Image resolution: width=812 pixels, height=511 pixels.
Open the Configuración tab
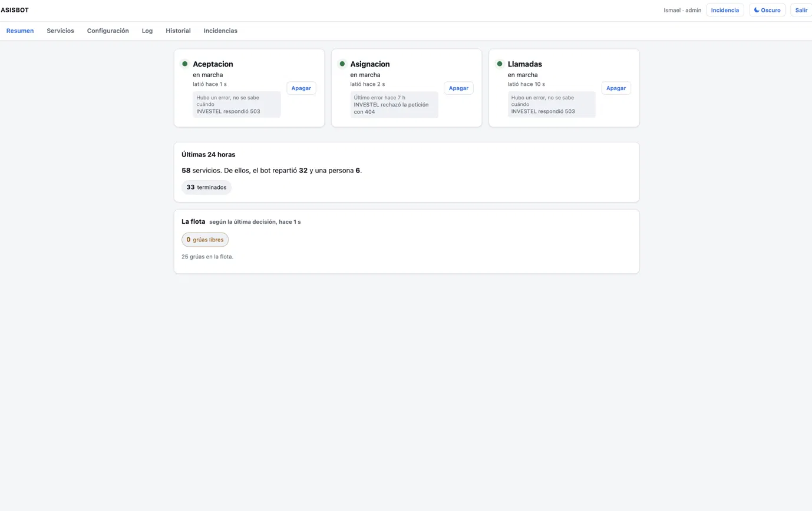tap(108, 31)
